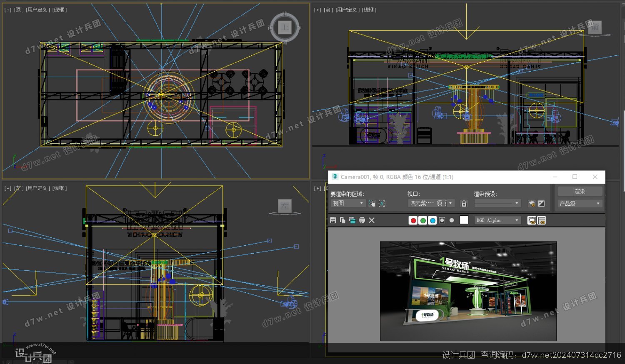Clone the rendered frame window

click(x=352, y=220)
